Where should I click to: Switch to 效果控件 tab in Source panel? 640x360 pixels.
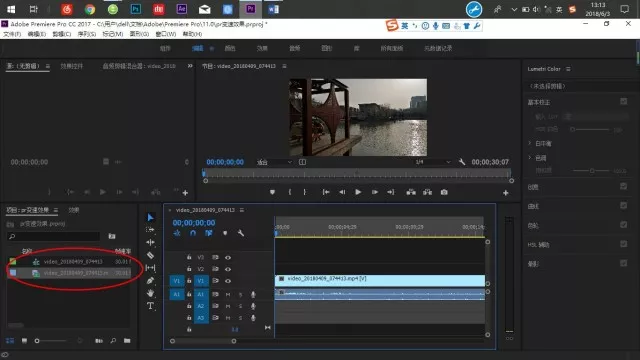coord(71,66)
